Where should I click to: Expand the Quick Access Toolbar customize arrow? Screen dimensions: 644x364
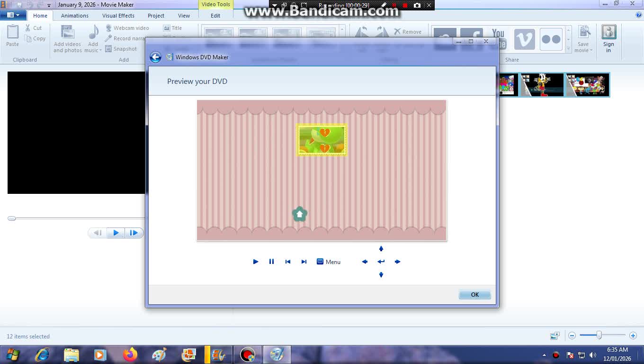[x=49, y=5]
